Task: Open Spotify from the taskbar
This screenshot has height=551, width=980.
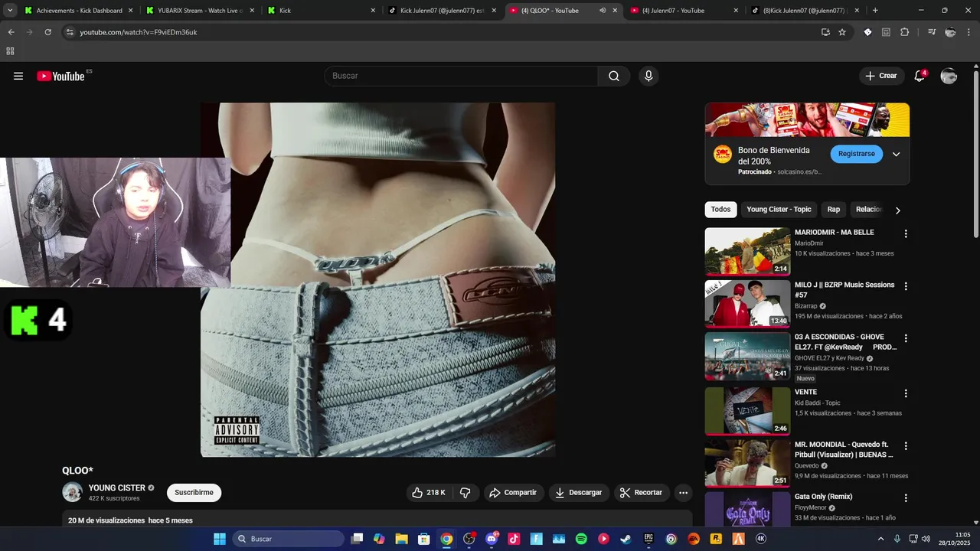Action: pyautogui.click(x=581, y=539)
